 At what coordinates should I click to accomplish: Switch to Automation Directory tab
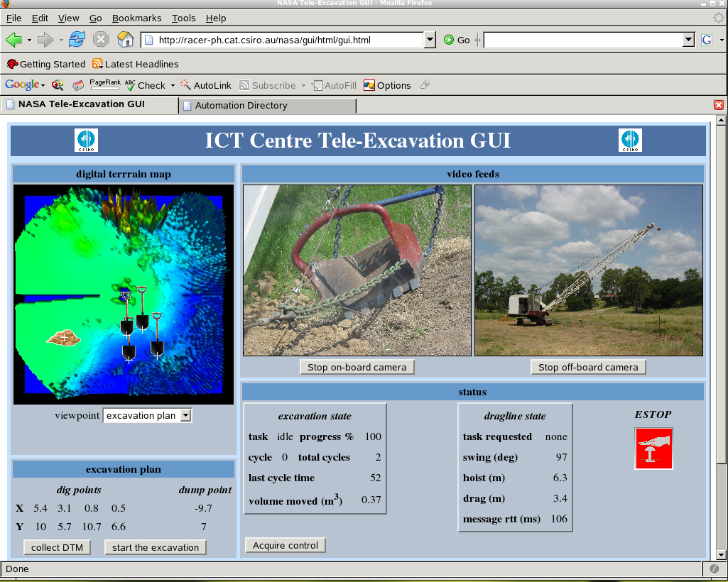click(266, 105)
